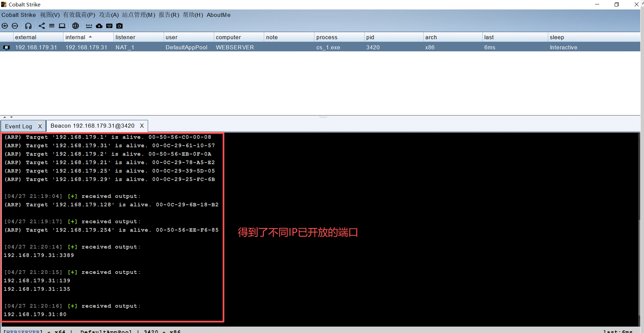The height and width of the screenshot is (333, 644).
Task: Click the disconnect from team server minus icon
Action: pos(15,26)
